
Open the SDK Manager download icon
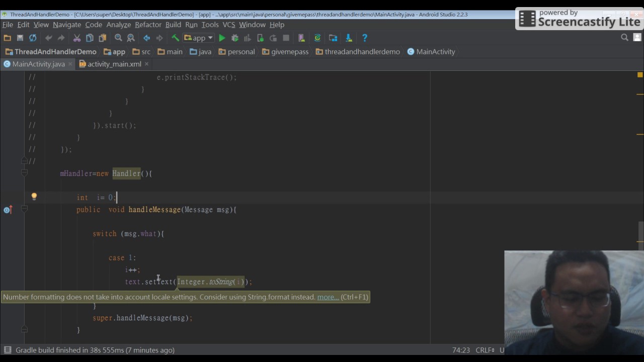click(349, 38)
